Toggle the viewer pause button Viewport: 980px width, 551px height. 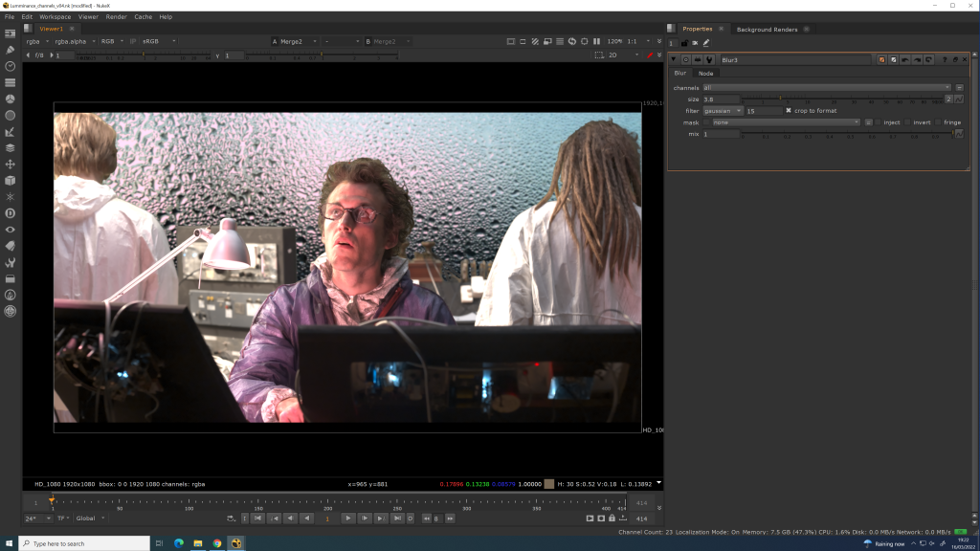click(597, 41)
